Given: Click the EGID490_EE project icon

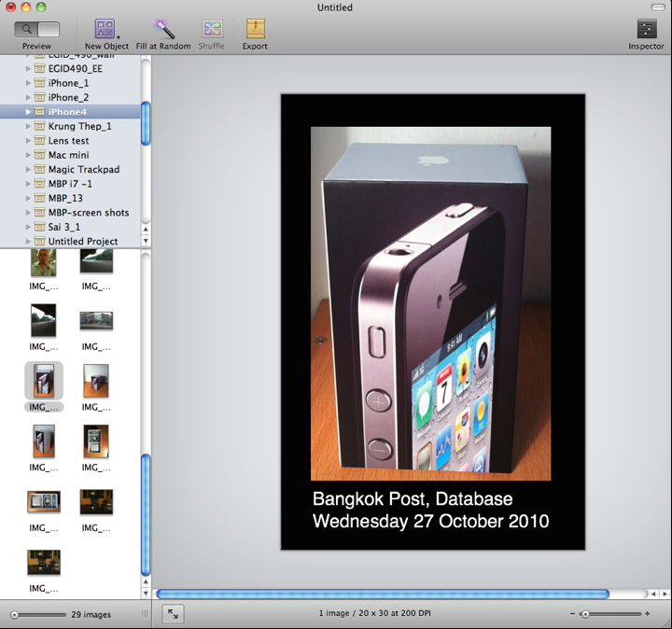Looking at the screenshot, I should pyautogui.click(x=39, y=68).
